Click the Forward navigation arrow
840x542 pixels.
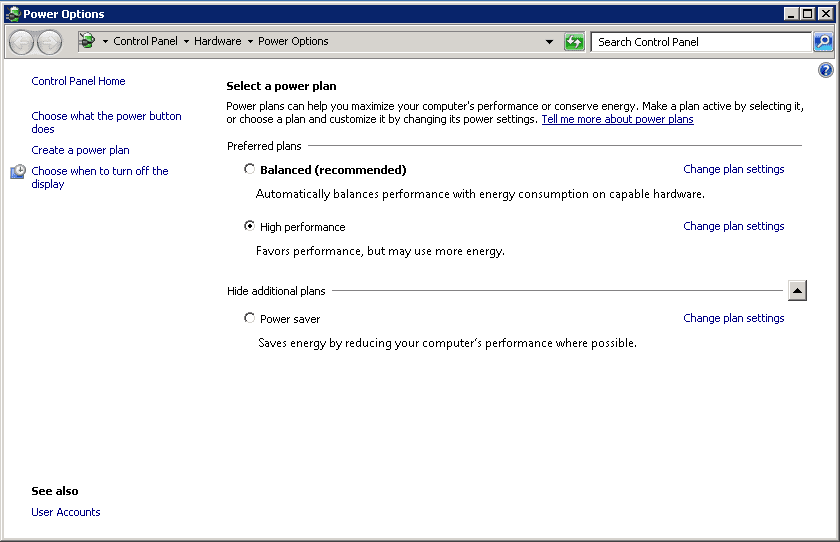tap(49, 42)
